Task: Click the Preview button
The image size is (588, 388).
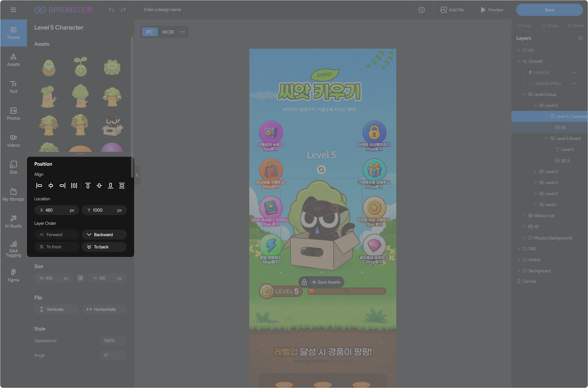Action: tap(492, 10)
